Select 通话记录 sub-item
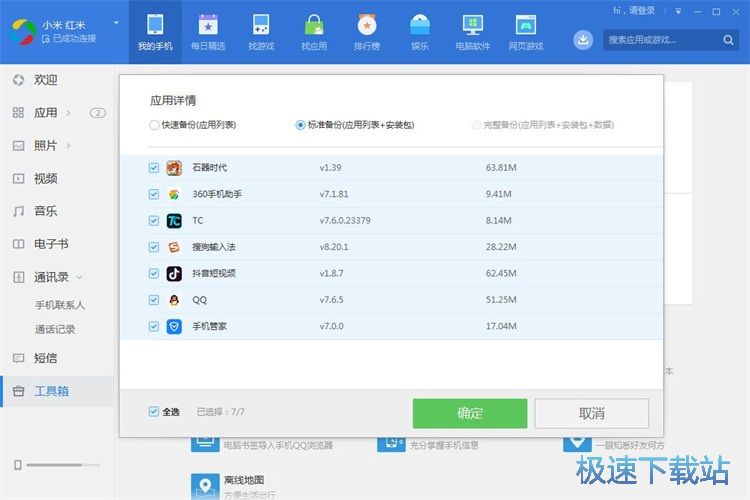Image resolution: width=750 pixels, height=500 pixels. tap(55, 329)
